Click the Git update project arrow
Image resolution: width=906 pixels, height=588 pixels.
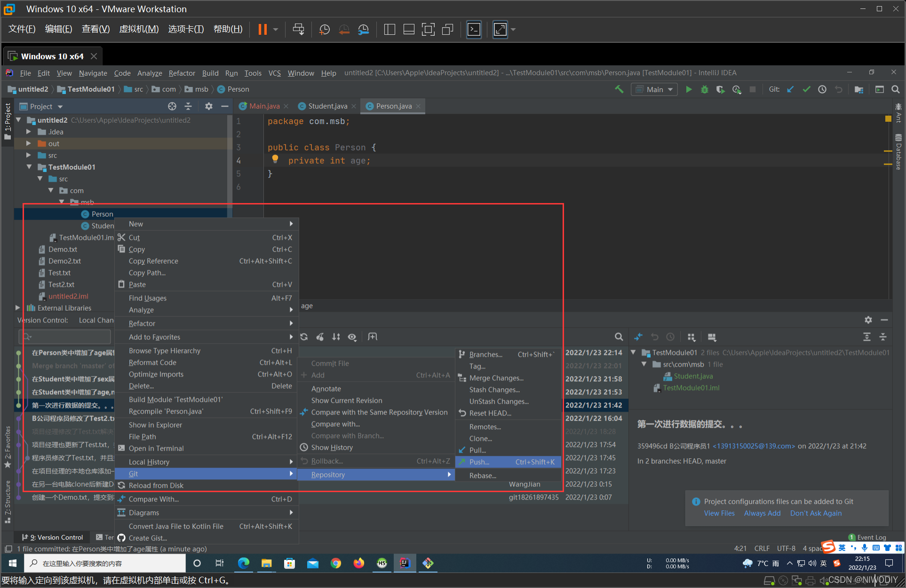790,89
